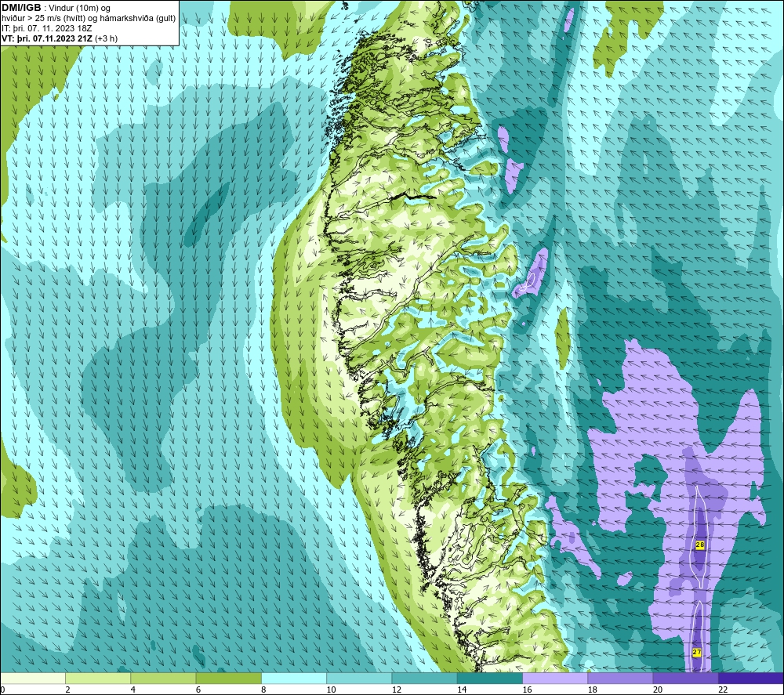
Task: Click the 'VT: þri. 07.11.2023 21Z' line
Action: click(60, 38)
